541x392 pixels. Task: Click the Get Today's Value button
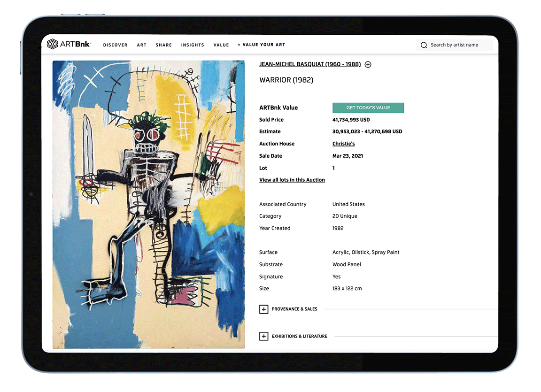point(368,108)
